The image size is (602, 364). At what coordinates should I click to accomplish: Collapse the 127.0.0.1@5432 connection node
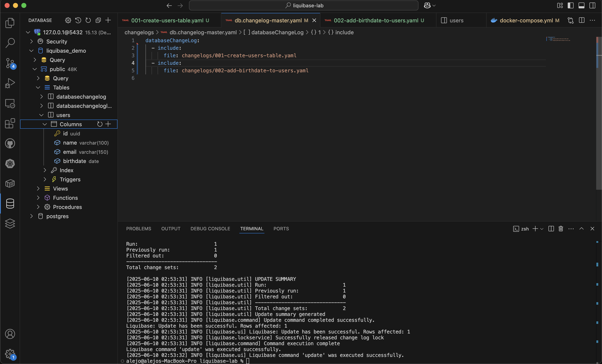click(x=28, y=32)
